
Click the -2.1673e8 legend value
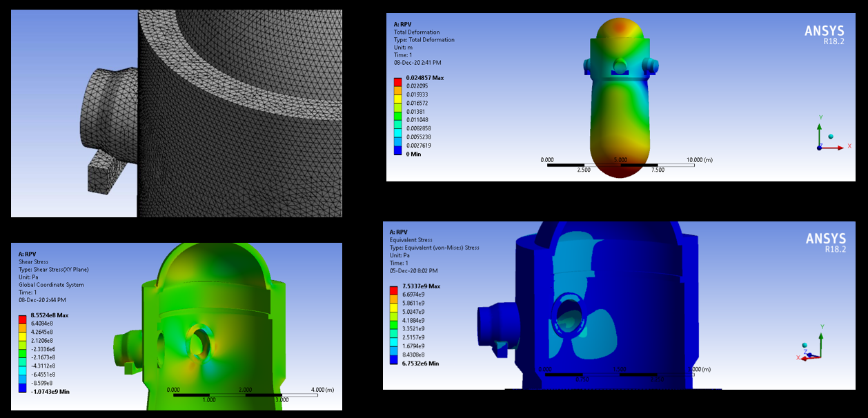coord(42,357)
